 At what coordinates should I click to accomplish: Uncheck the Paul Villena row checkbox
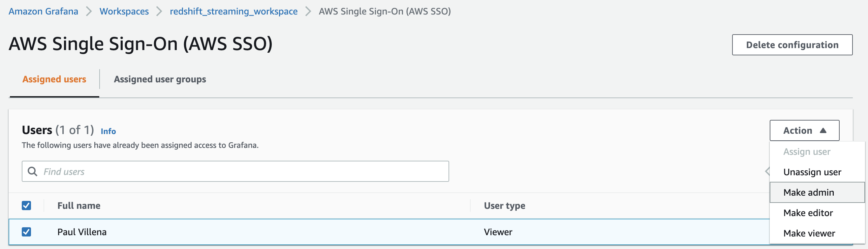(26, 232)
